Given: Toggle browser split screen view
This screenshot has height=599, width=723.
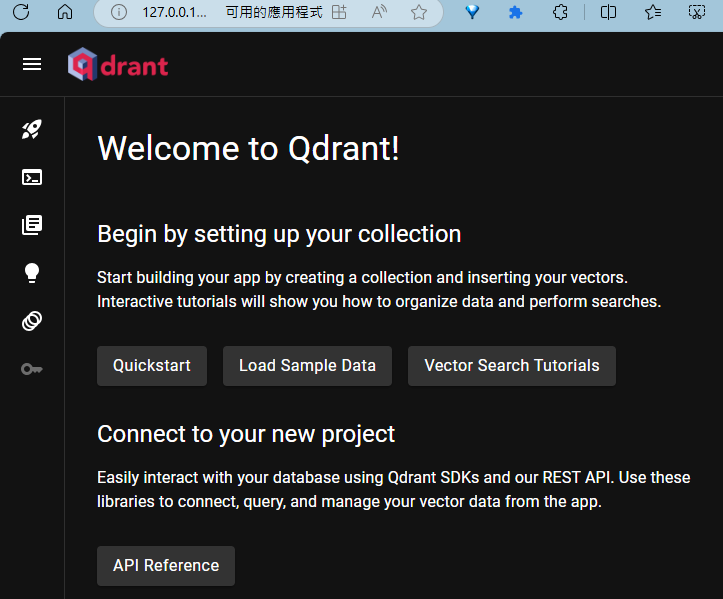Looking at the screenshot, I should [608, 12].
